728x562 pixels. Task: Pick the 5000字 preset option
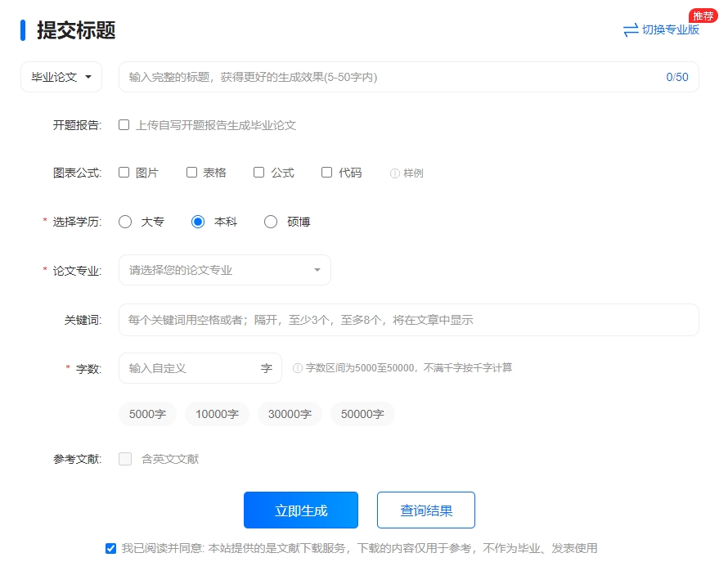coord(148,414)
